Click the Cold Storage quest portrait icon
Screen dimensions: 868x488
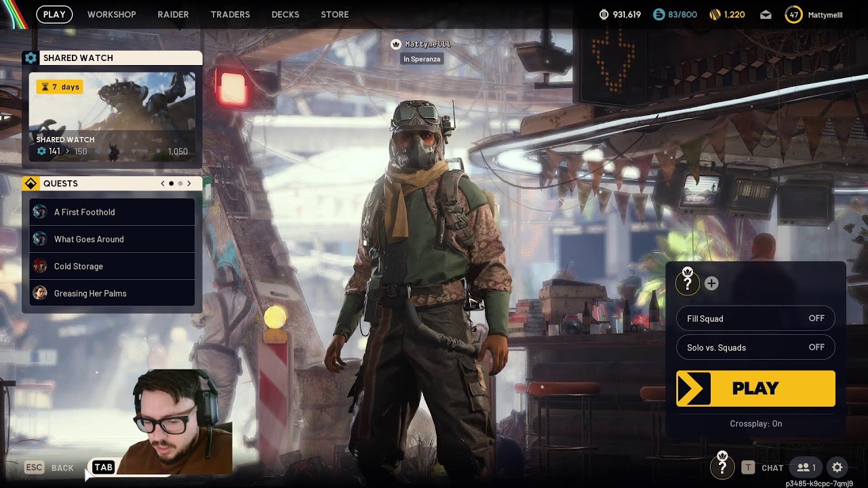click(40, 266)
